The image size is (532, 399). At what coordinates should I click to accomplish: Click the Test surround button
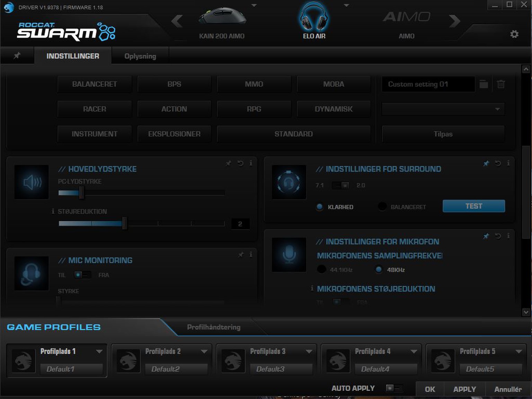[474, 206]
